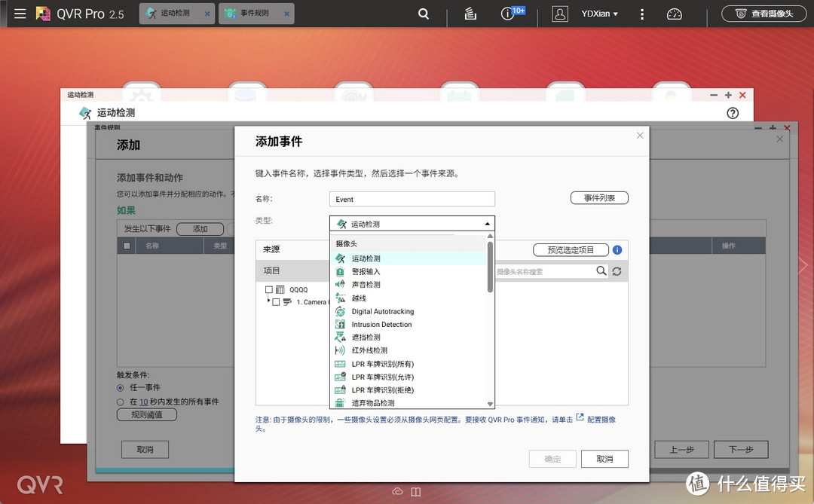
Task: Open the 事件列表 with the button
Action: click(599, 197)
